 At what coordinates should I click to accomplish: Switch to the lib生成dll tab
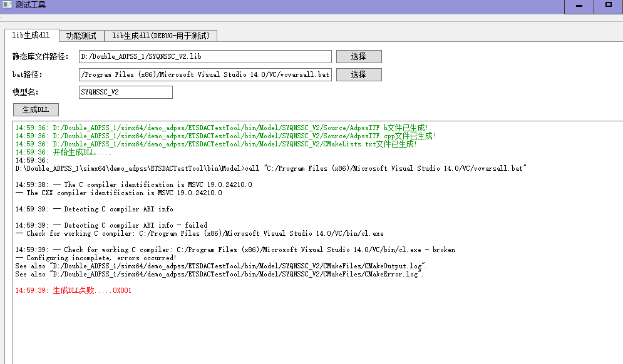[x=31, y=35]
